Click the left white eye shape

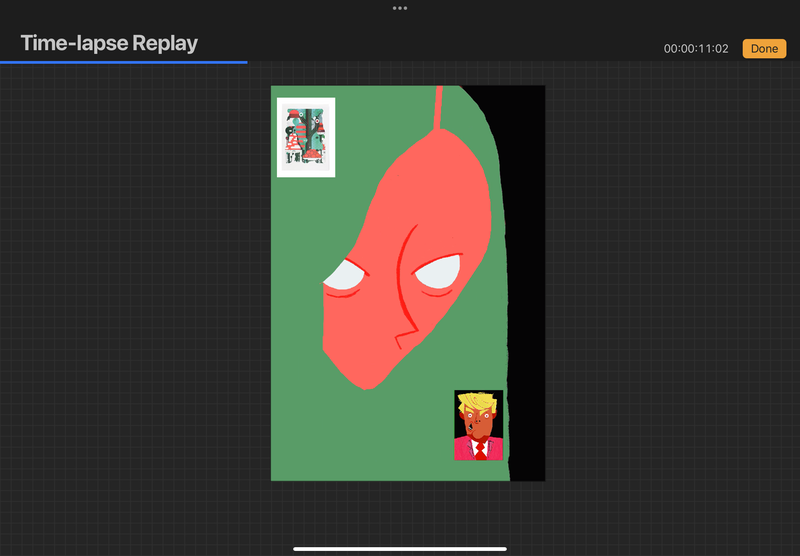click(342, 274)
